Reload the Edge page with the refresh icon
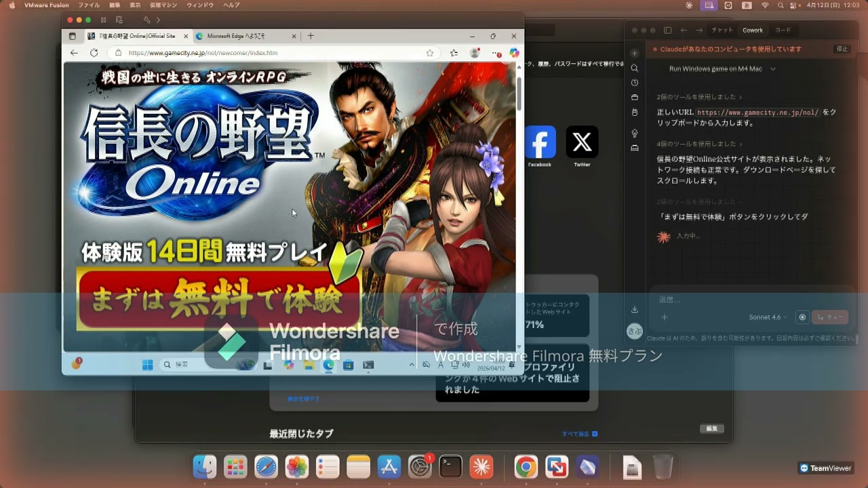 click(94, 53)
